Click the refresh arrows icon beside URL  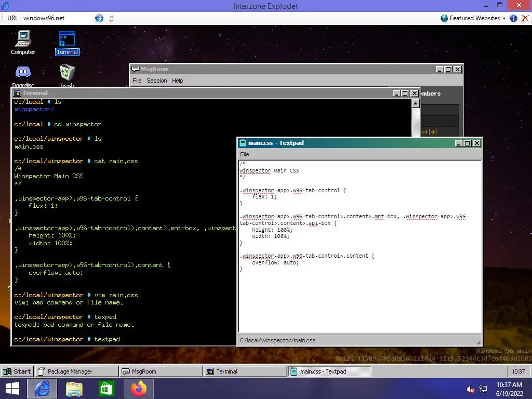pyautogui.click(x=111, y=19)
